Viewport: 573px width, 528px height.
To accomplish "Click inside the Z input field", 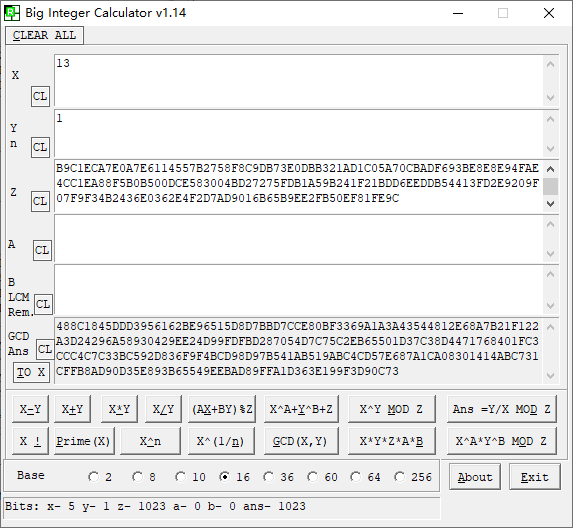I will click(x=299, y=186).
